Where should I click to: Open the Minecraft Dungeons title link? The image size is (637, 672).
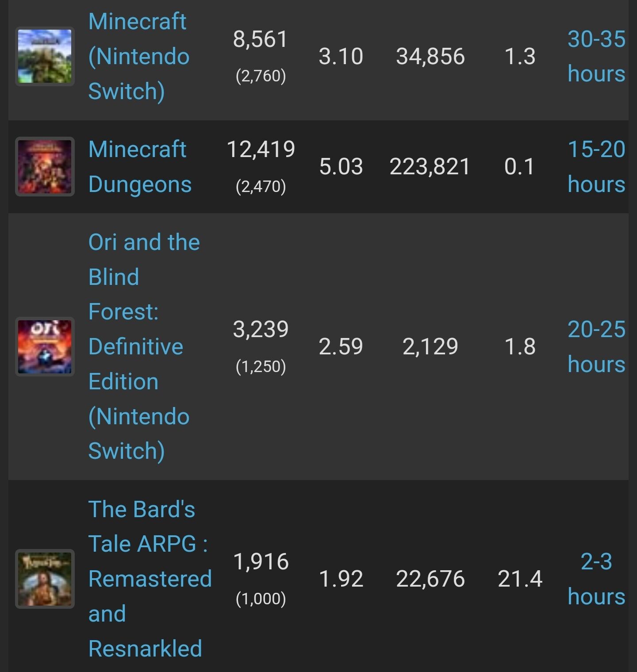pos(140,166)
